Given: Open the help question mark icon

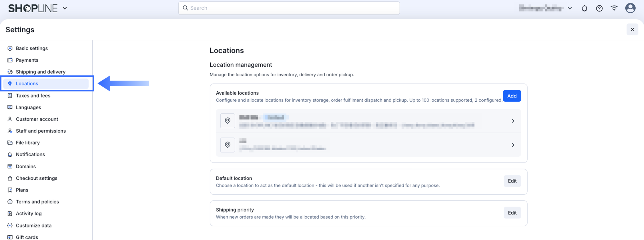Looking at the screenshot, I should [x=599, y=8].
